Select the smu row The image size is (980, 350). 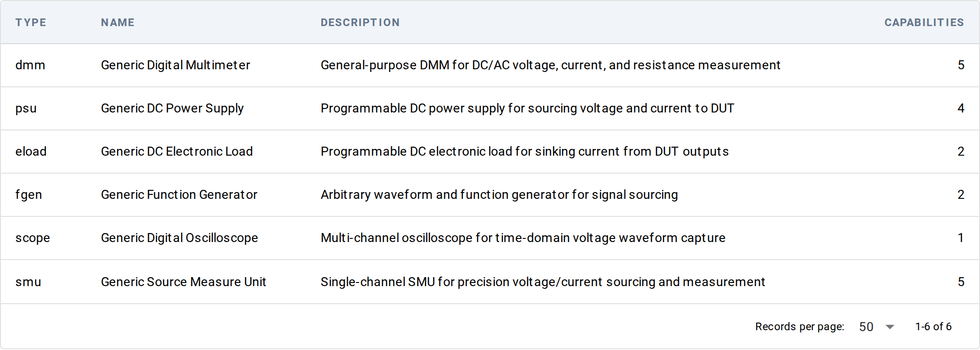(x=490, y=282)
